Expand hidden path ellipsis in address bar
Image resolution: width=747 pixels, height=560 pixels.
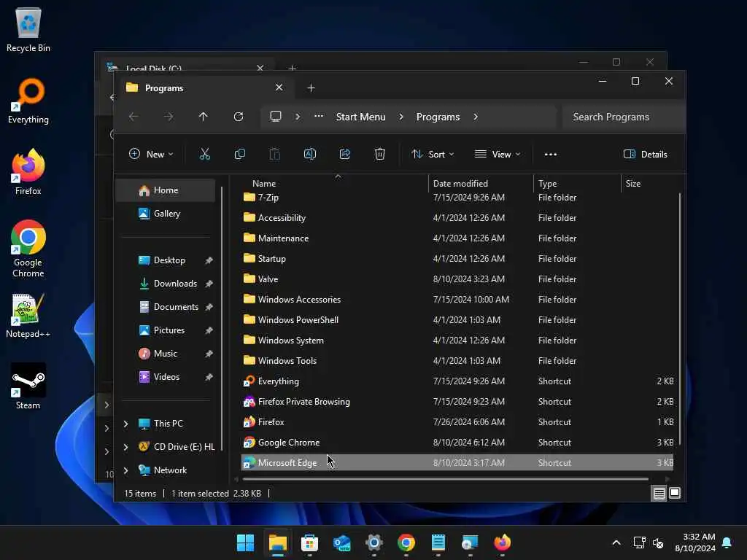point(319,116)
